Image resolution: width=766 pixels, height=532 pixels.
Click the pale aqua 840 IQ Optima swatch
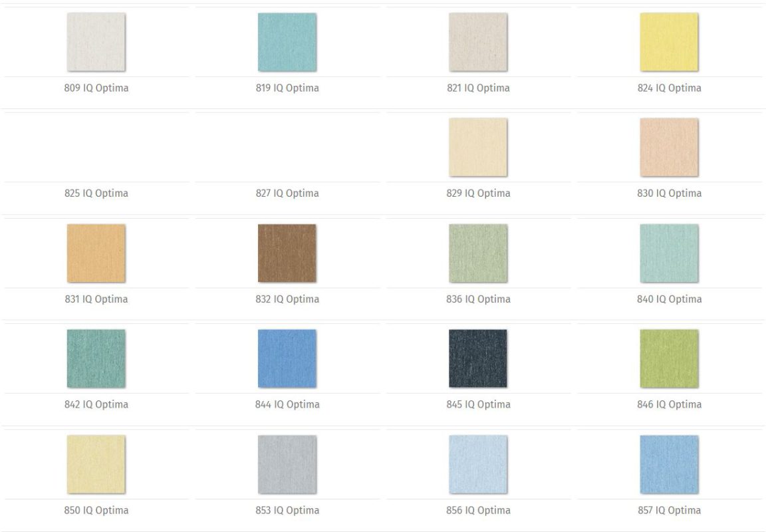[669, 253]
